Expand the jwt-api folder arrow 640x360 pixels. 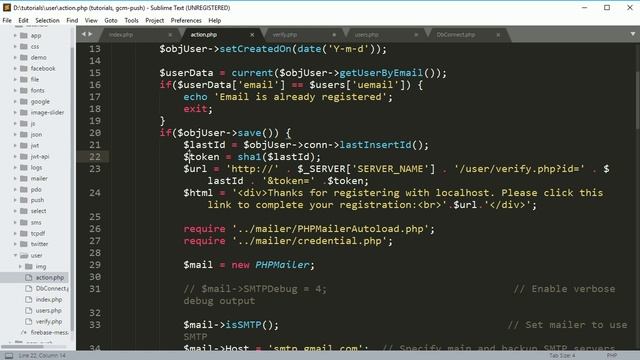(15, 156)
